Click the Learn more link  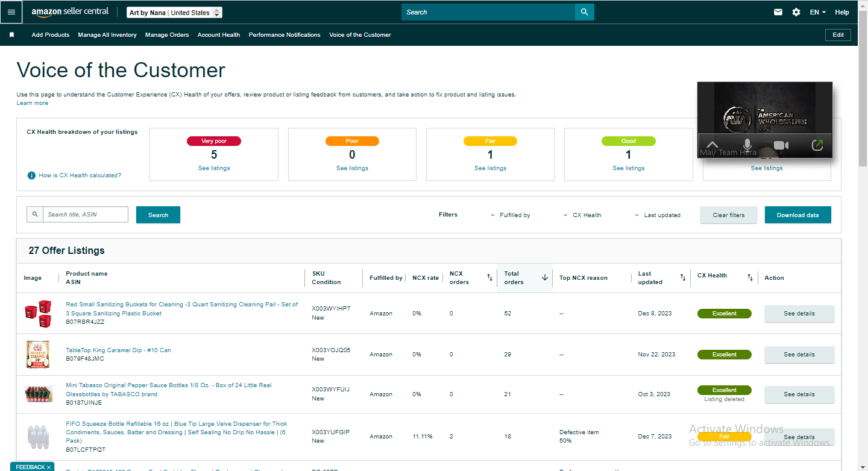point(33,103)
